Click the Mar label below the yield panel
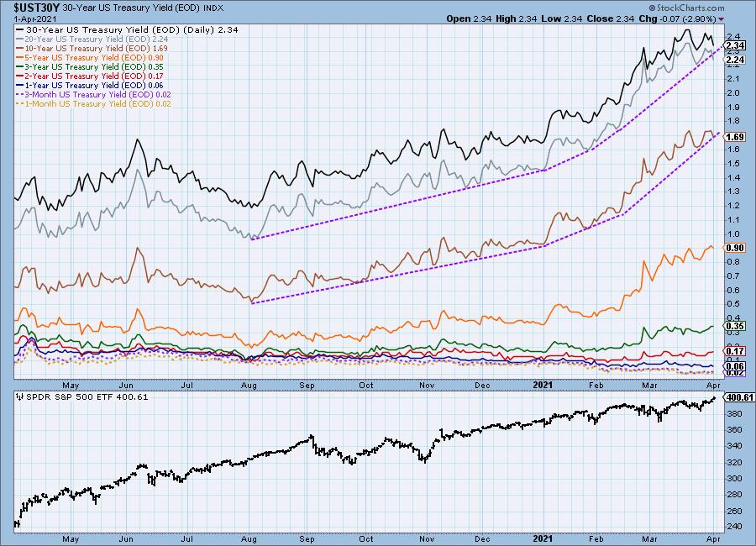 click(649, 385)
